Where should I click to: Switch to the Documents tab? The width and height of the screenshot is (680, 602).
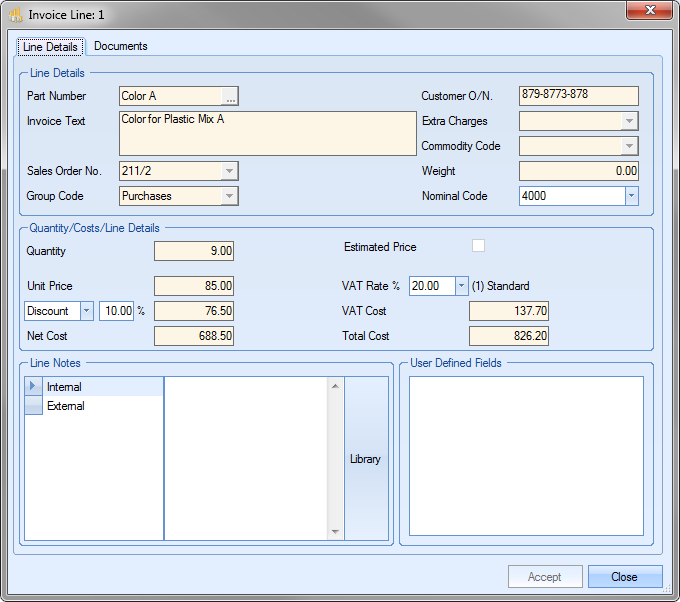click(x=121, y=46)
